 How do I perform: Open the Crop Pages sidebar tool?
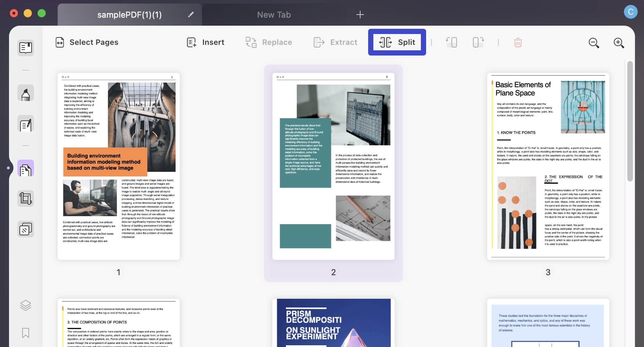click(26, 198)
